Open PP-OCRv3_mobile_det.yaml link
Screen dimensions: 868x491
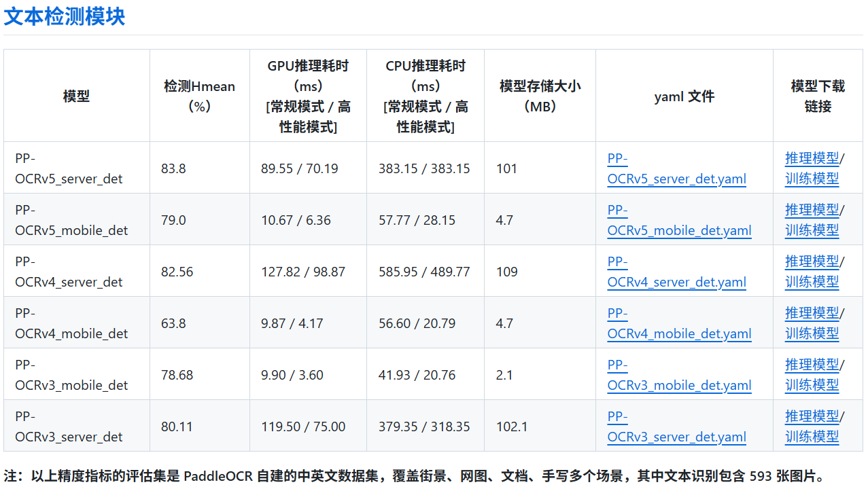(x=679, y=375)
